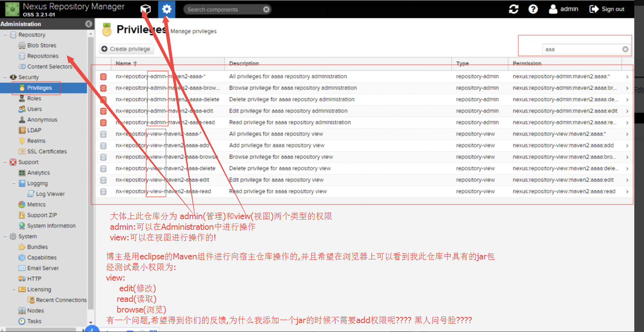Open the nx-repository-view-maven2-aaaa-add privilege row
The height and width of the screenshot is (332, 644).
coord(364,146)
